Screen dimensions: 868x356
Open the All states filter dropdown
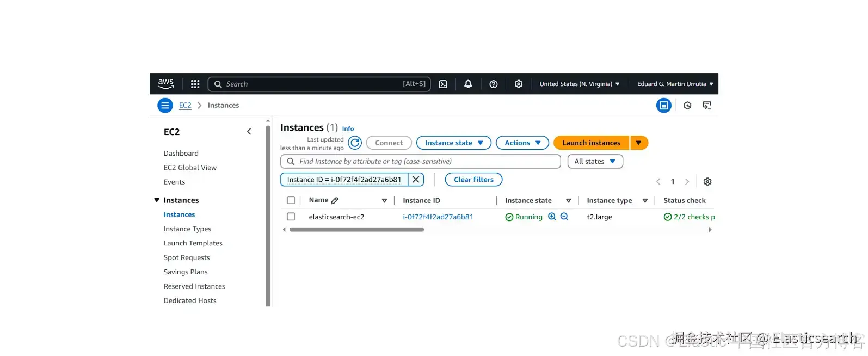(x=595, y=162)
